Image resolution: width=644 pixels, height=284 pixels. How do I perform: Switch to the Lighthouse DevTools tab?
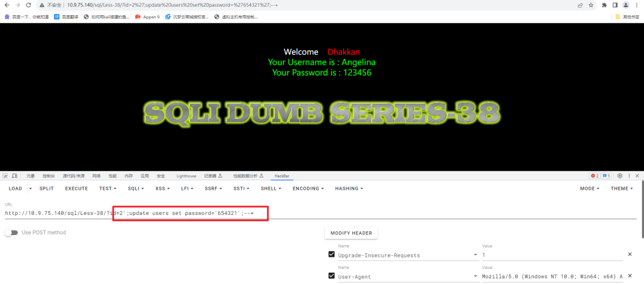click(x=186, y=176)
